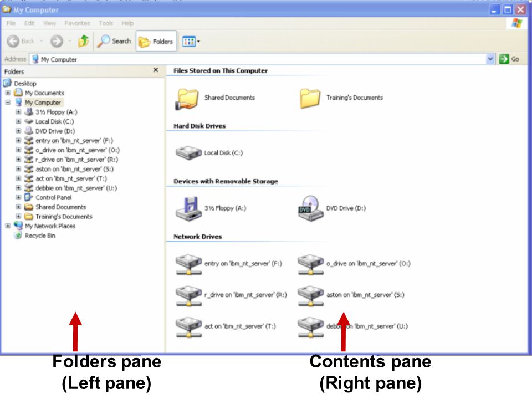The image size is (532, 399).
Task: Collapse My Computer tree node
Action: pyautogui.click(x=8, y=102)
